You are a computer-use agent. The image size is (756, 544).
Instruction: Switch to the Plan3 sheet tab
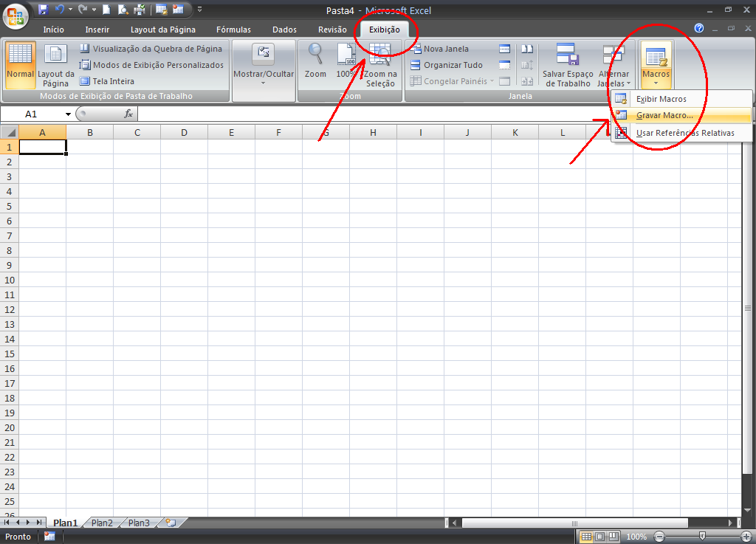tap(139, 523)
